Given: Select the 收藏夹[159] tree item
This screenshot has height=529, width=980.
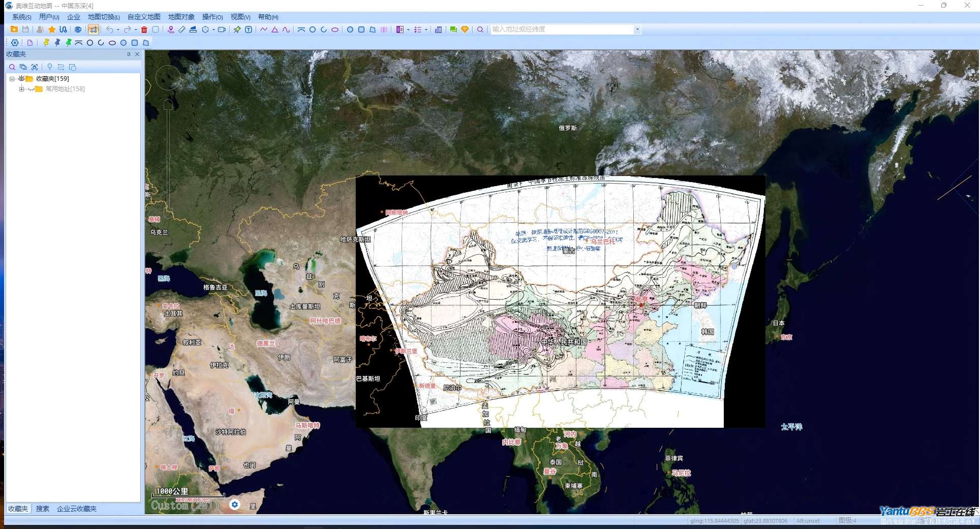Looking at the screenshot, I should pyautogui.click(x=52, y=79).
